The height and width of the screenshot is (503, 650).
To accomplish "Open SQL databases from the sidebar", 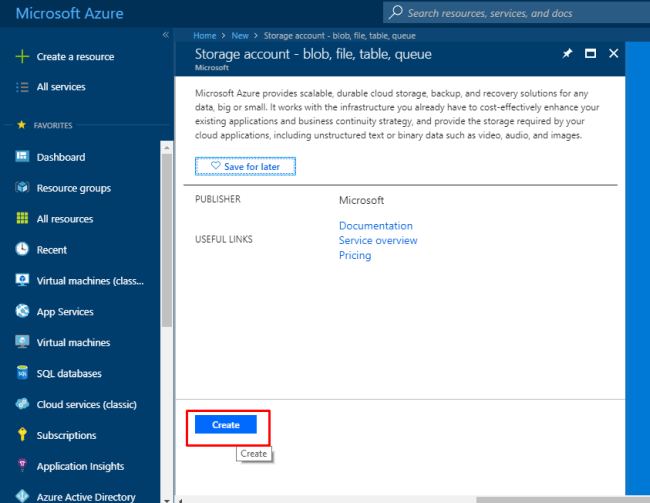I will [69, 374].
